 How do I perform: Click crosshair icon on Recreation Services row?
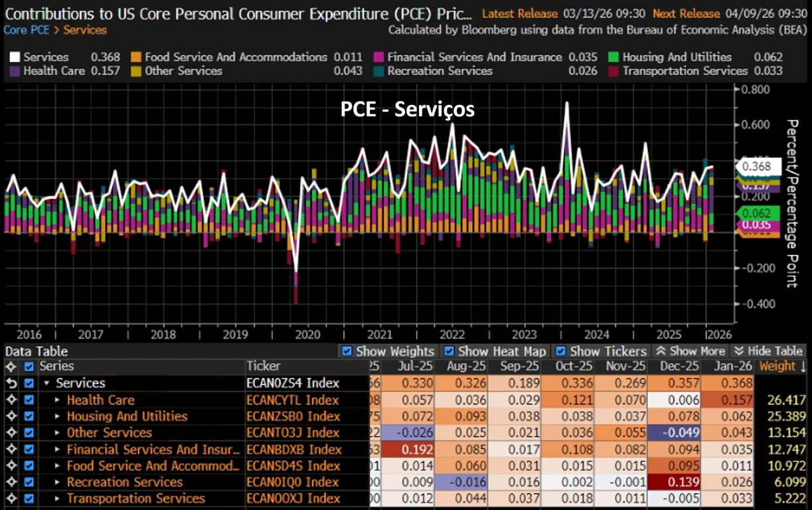[10, 482]
